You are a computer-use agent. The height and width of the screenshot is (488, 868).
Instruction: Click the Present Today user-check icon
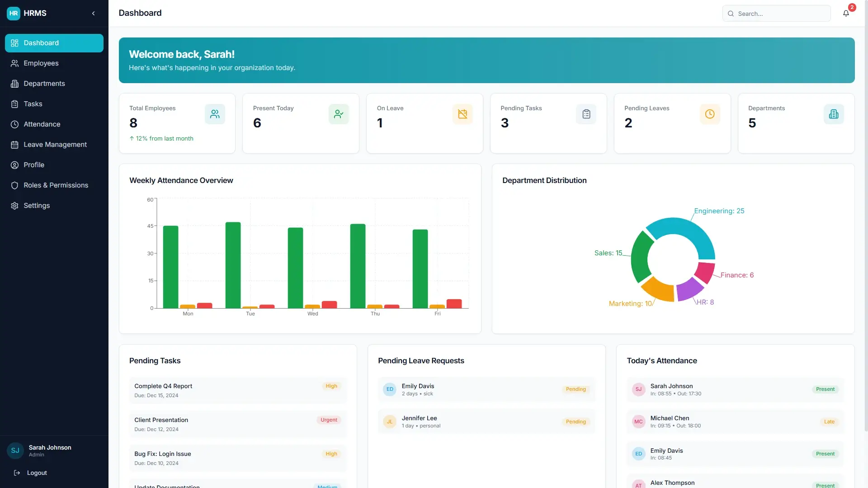click(339, 114)
